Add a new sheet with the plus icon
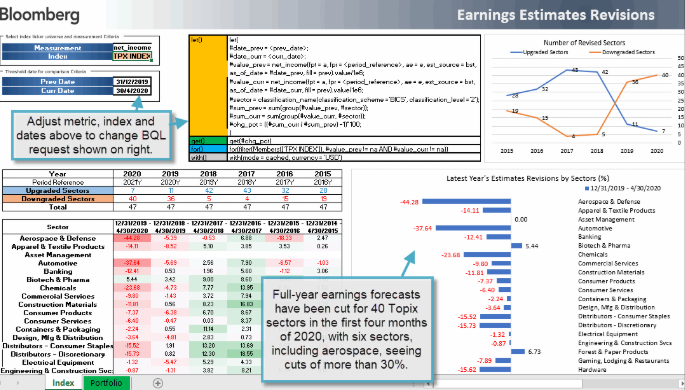The width and height of the screenshot is (685, 390). click(158, 383)
